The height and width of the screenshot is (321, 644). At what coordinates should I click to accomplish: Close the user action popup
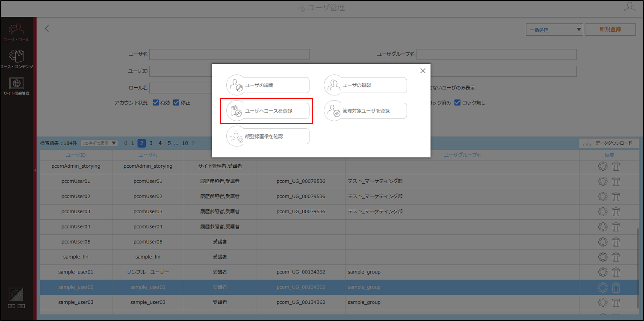(423, 71)
